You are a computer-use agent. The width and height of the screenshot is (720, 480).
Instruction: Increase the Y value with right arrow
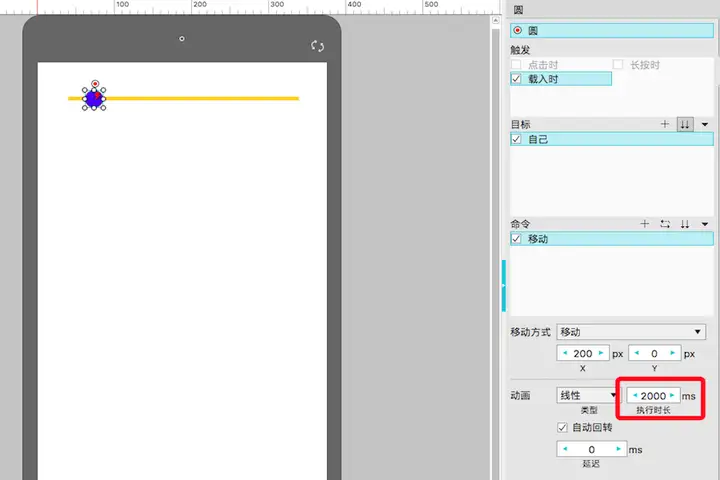pos(672,353)
